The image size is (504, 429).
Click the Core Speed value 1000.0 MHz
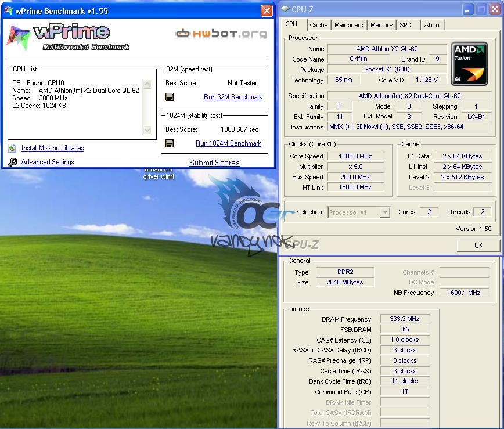pyautogui.click(x=355, y=157)
